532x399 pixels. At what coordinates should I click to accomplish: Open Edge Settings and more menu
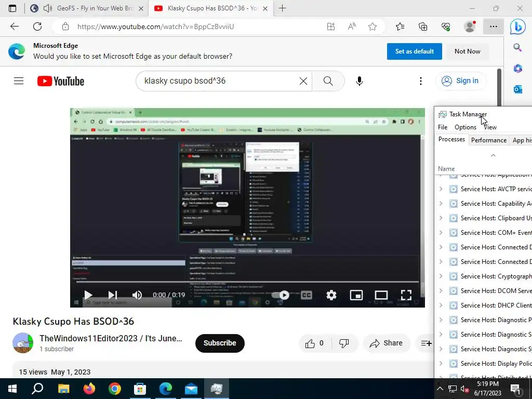pyautogui.click(x=494, y=26)
